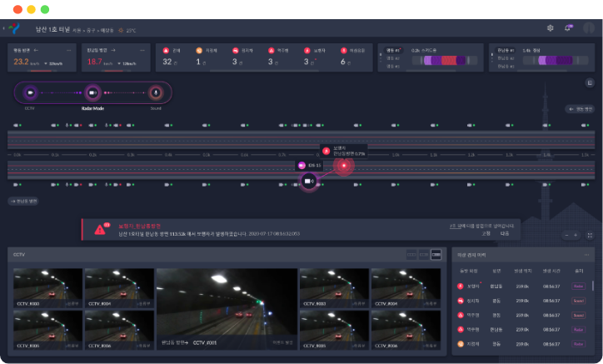
Task: Click the Radar tag in 지정체 row
Action: click(x=578, y=344)
